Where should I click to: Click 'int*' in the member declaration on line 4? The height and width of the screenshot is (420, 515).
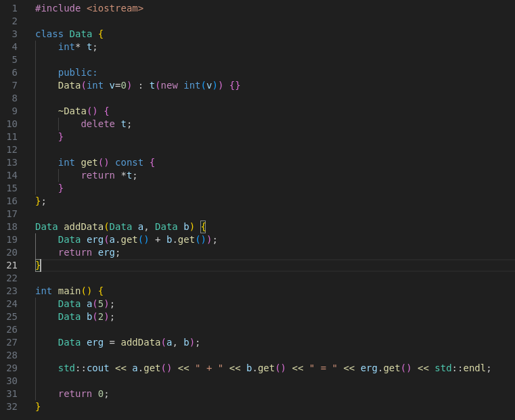click(x=69, y=47)
